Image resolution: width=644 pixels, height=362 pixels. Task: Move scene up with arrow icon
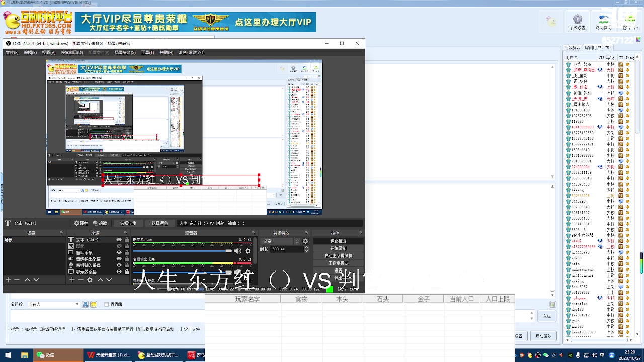tap(27, 280)
